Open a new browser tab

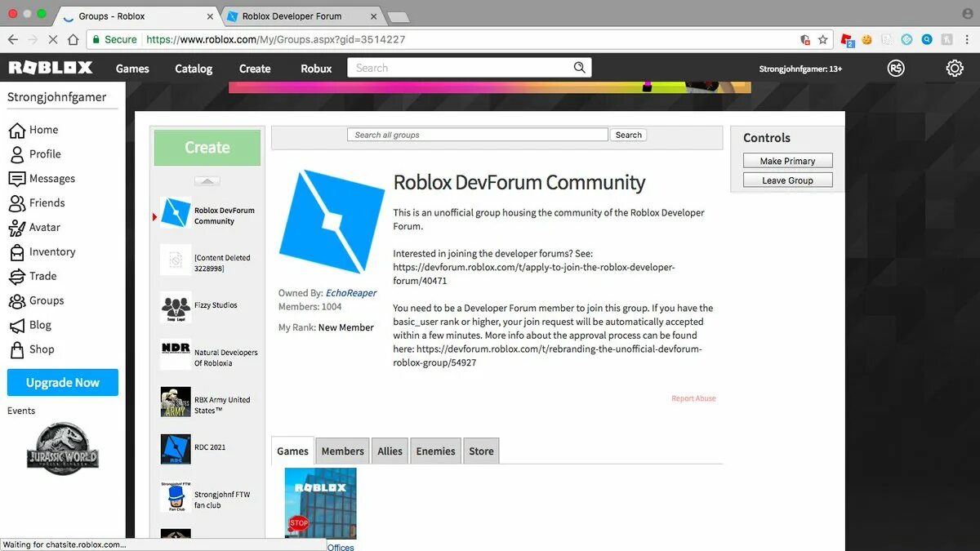click(398, 16)
